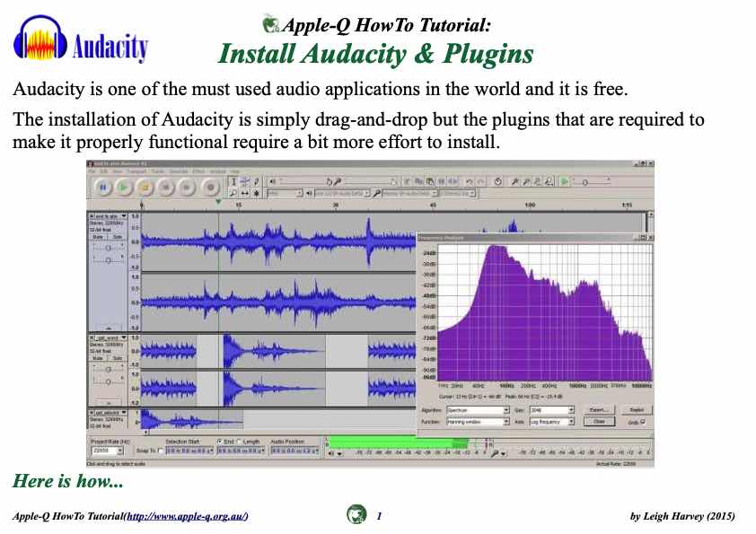The width and height of the screenshot is (756, 534).
Task: Click the Close button in Frequency Analysis
Action: [x=599, y=422]
